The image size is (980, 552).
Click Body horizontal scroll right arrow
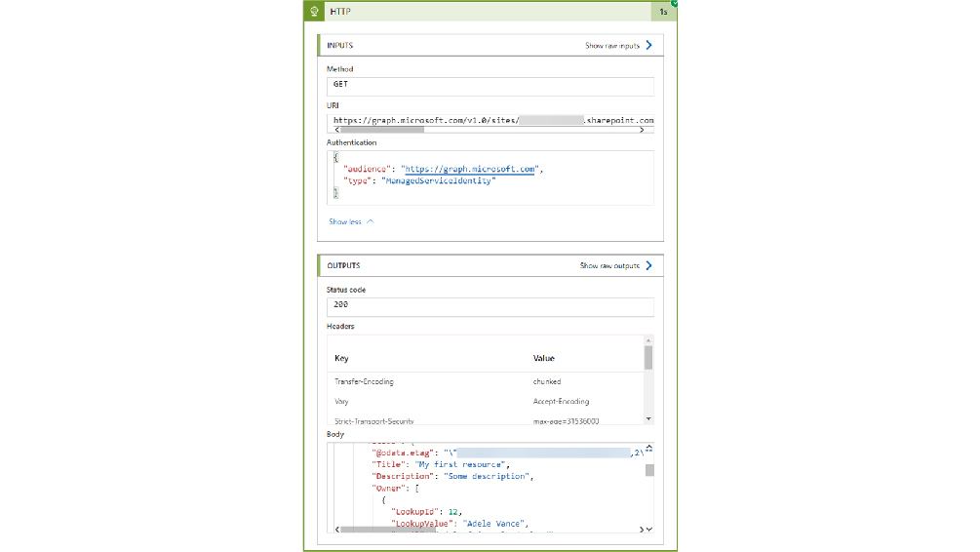pyautogui.click(x=642, y=529)
